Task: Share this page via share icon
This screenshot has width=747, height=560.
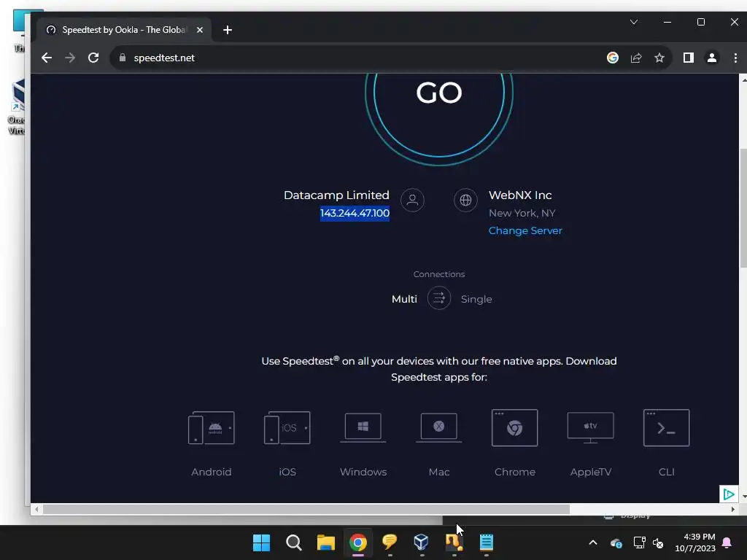Action: [636, 58]
